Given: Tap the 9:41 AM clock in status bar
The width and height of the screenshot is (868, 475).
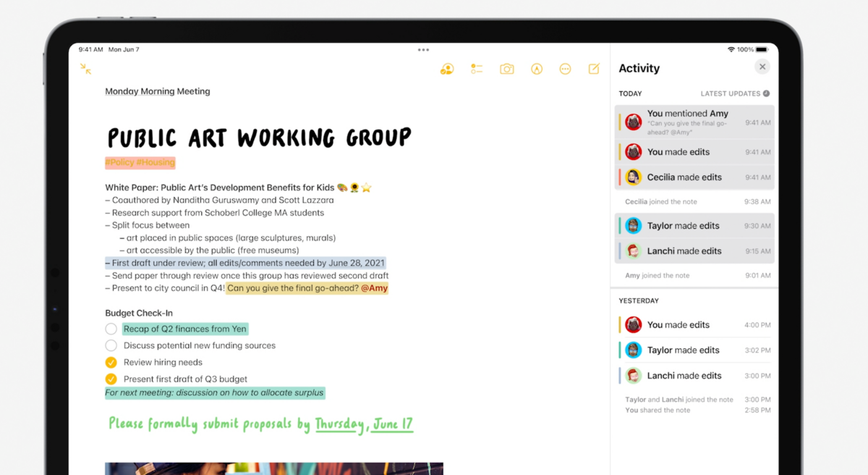Looking at the screenshot, I should (x=90, y=50).
